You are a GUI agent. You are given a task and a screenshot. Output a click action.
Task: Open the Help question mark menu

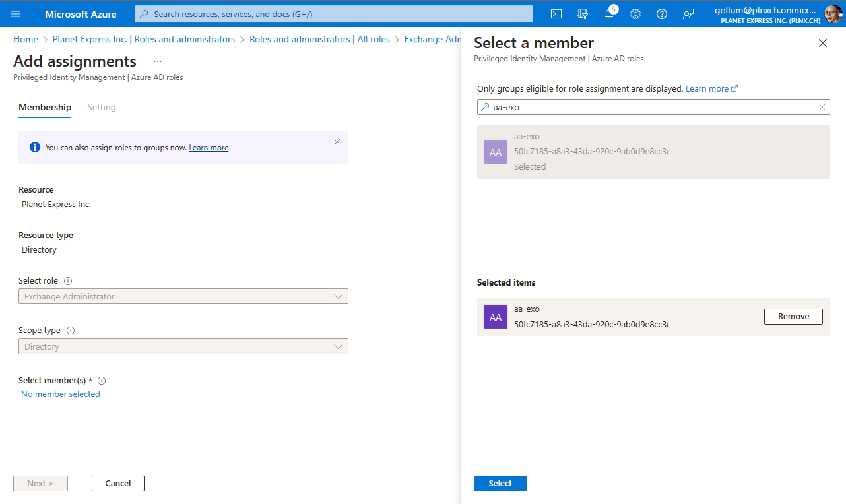pos(662,14)
